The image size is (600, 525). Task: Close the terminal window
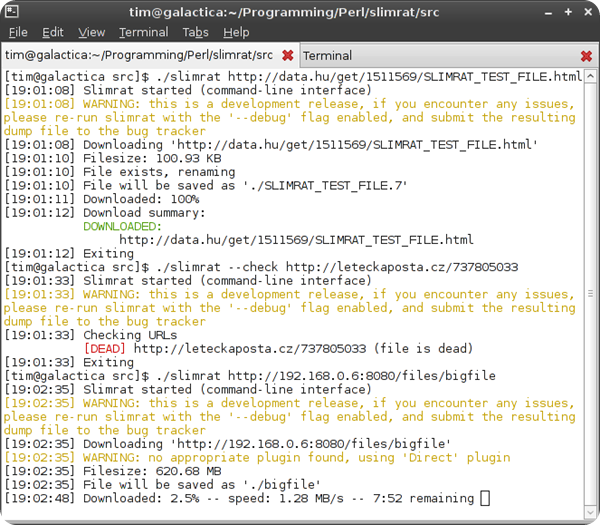click(589, 12)
